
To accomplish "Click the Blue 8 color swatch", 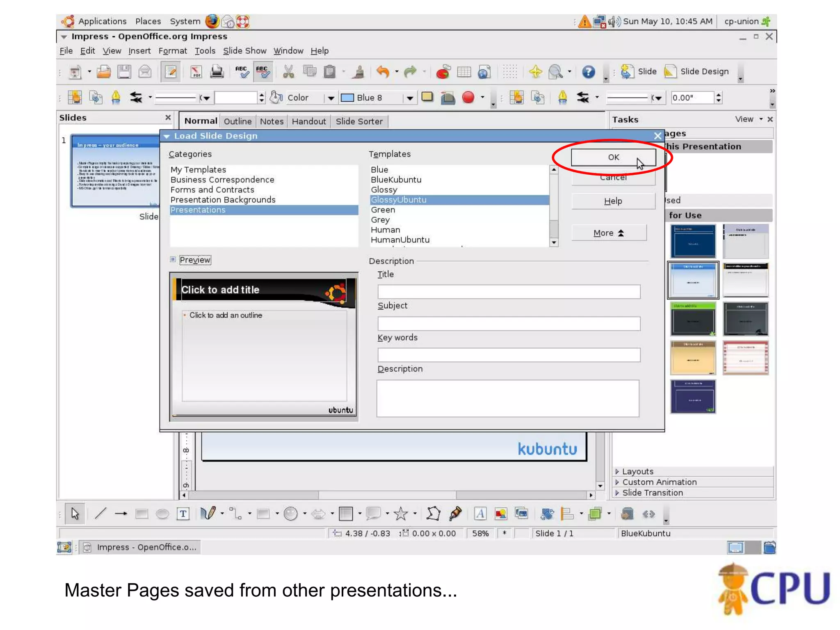I will 347,98.
